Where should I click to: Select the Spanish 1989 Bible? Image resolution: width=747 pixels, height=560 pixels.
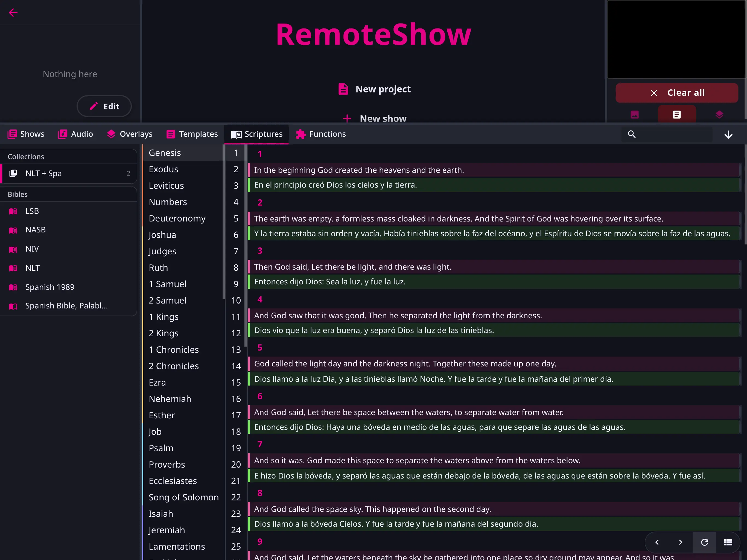point(50,287)
